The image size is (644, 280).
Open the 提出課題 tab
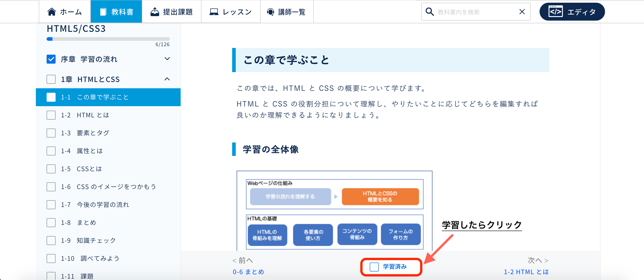point(171,11)
